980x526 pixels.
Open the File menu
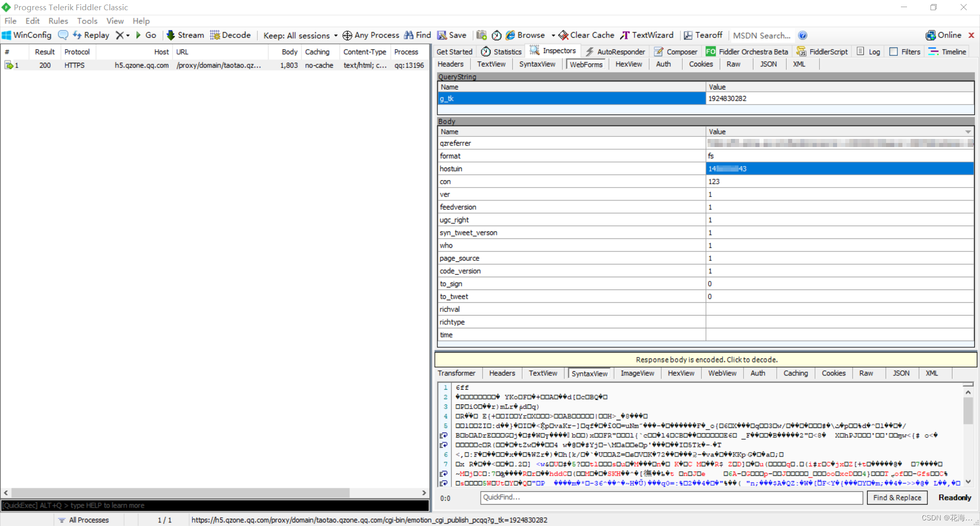point(10,21)
